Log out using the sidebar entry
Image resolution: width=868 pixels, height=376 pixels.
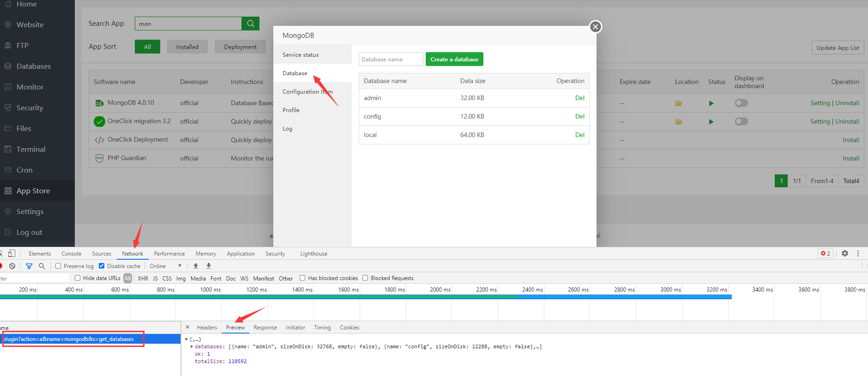pos(29,232)
